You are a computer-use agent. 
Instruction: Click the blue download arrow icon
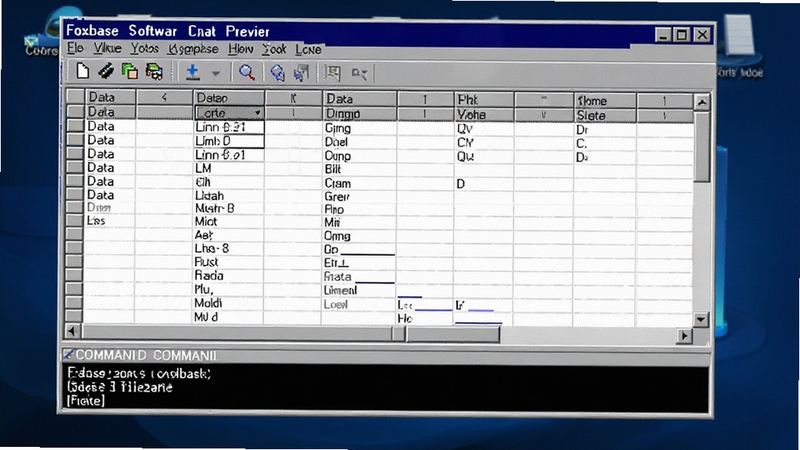(x=192, y=72)
